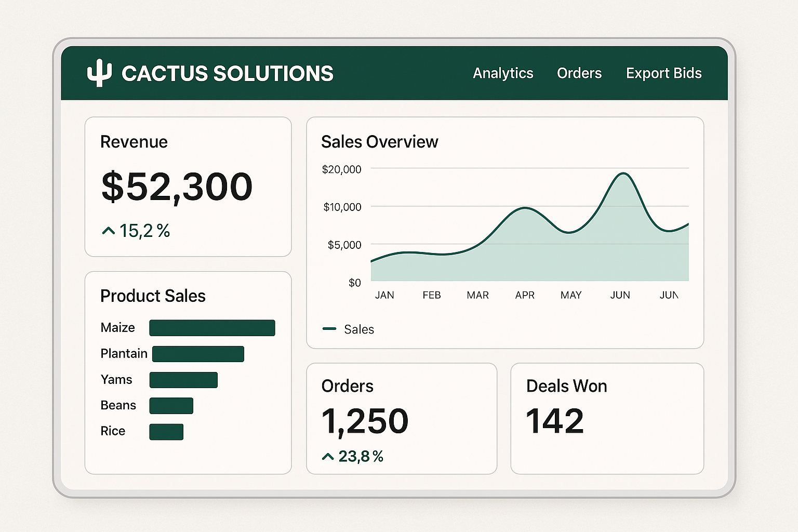Image resolution: width=798 pixels, height=532 pixels.
Task: Click the Rice sales bar
Action: (166, 432)
